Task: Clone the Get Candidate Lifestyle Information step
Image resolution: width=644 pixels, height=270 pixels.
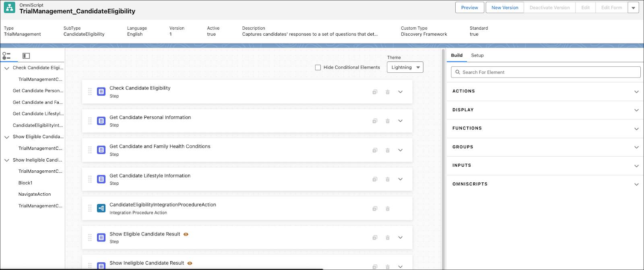Action: (x=375, y=179)
